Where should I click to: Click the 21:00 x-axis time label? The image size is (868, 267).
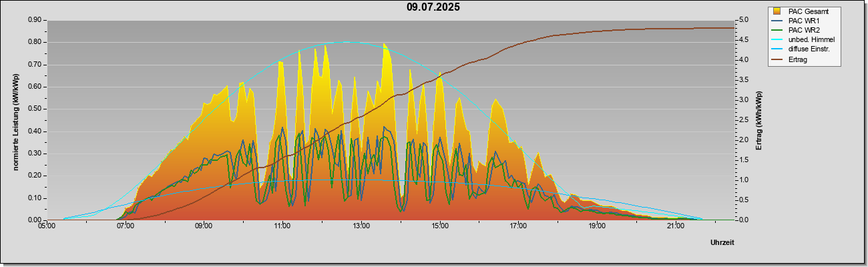(675, 226)
